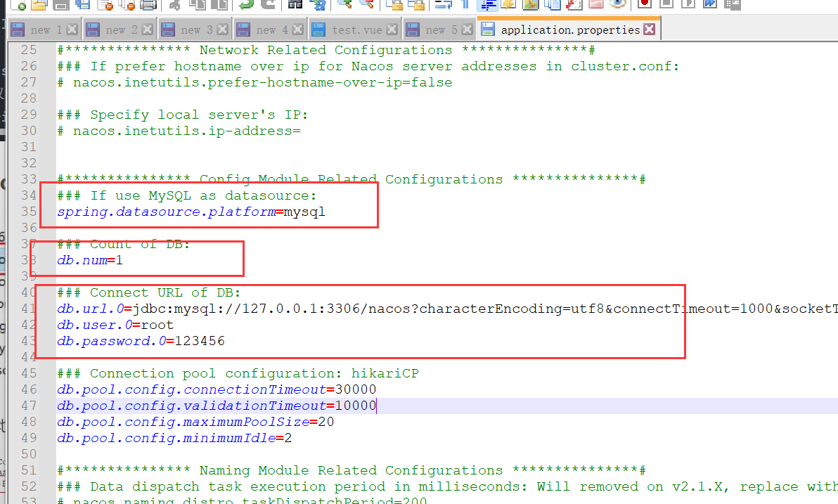Viewport: 838px width, 504px height.
Task: Click the text spring.datasource.platform
Action: 166,212
